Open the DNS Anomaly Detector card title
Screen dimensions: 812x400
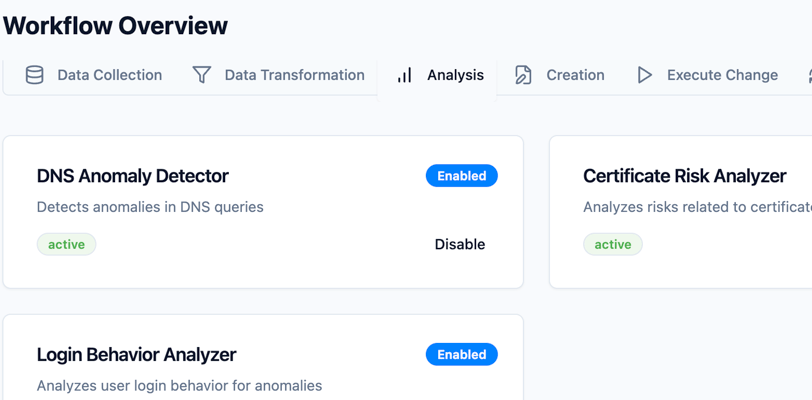coord(133,176)
